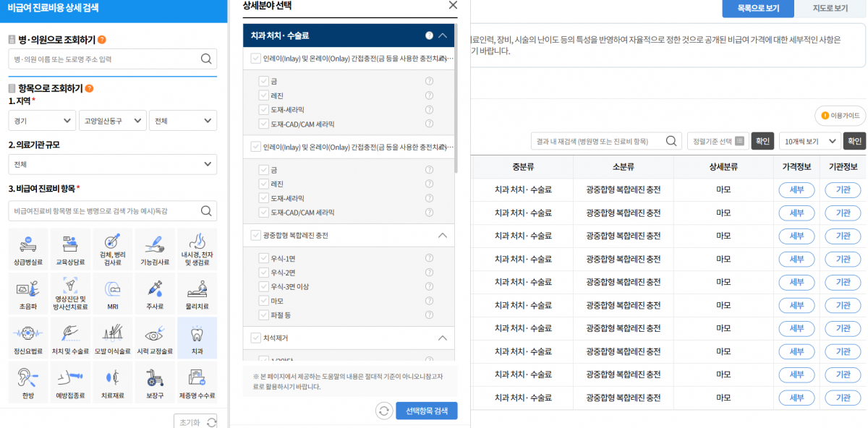Open the 경기 region dropdown
Viewport: 868px width, 428px height.
(43, 121)
